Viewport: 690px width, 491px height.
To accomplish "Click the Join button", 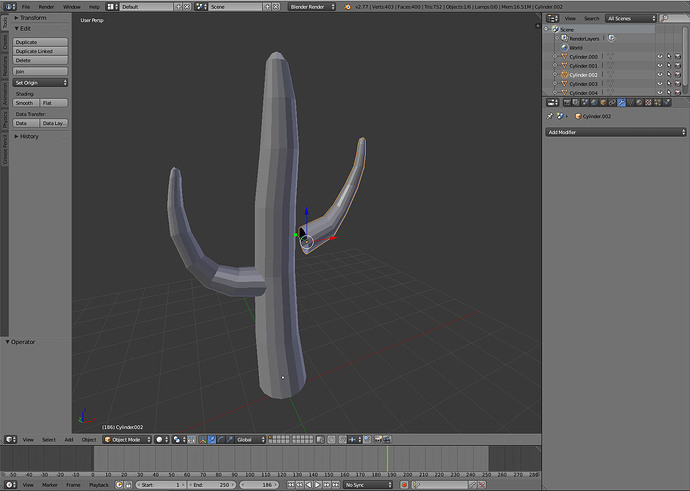I will point(40,71).
